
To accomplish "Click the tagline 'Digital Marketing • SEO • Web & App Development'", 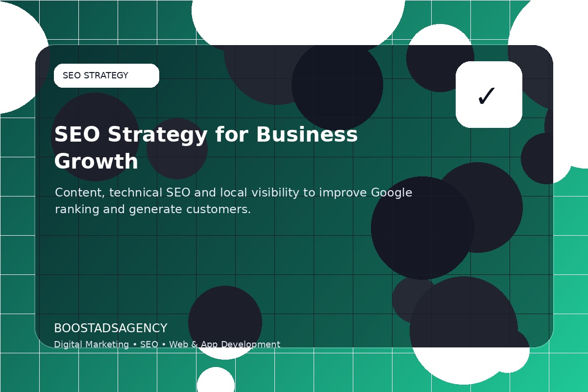I will tap(167, 344).
